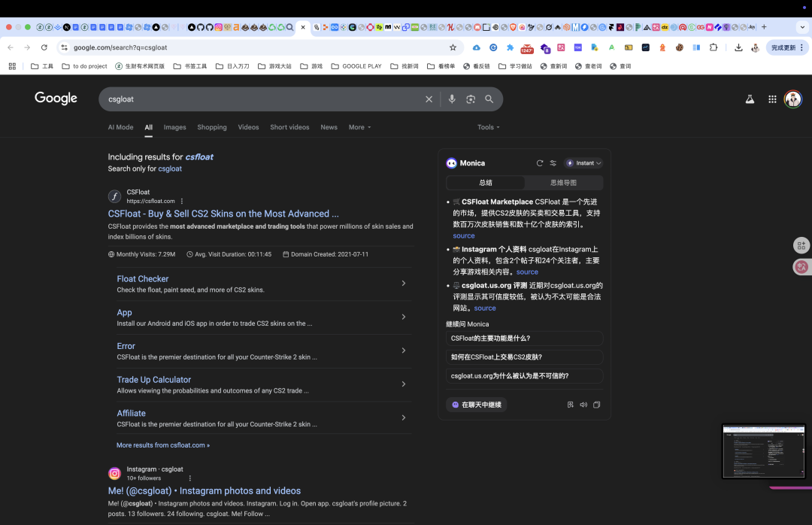
Task: Open the Google apps grid
Action: pos(773,99)
